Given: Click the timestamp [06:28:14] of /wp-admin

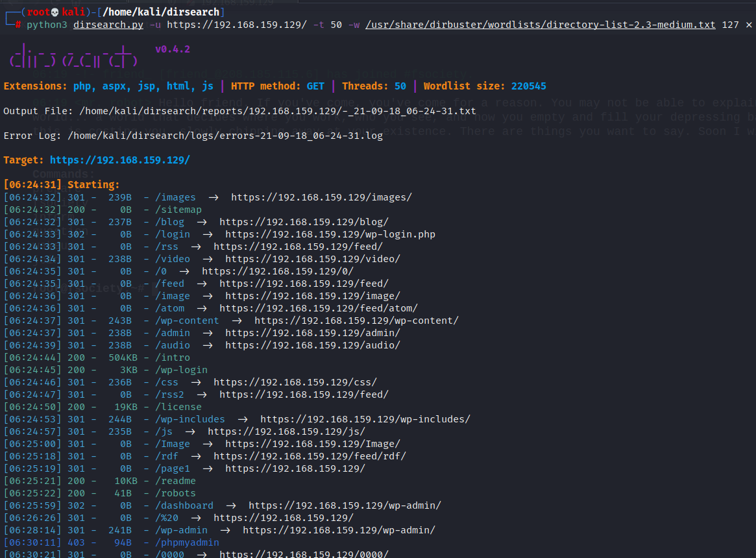Looking at the screenshot, I should pyautogui.click(x=32, y=530).
